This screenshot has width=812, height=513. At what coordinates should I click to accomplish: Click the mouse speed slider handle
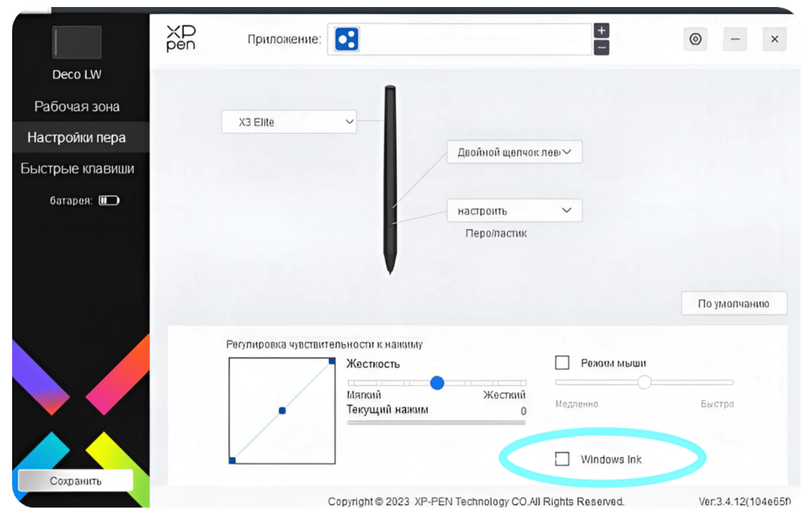644,382
